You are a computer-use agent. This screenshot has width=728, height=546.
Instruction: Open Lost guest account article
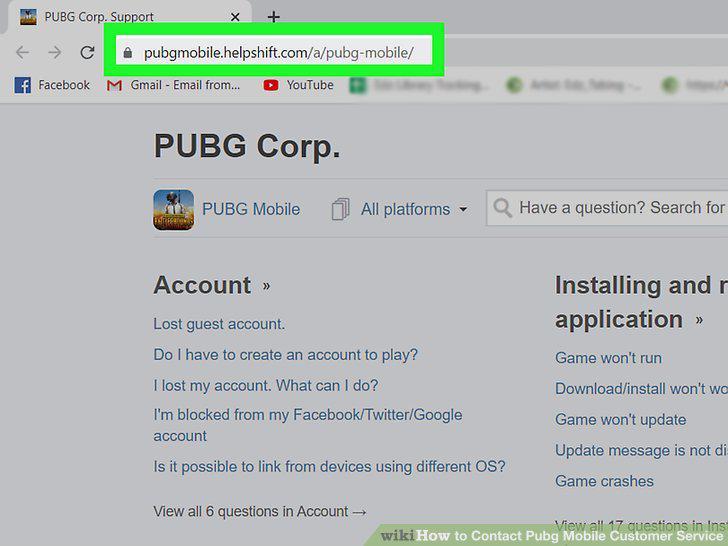(219, 324)
